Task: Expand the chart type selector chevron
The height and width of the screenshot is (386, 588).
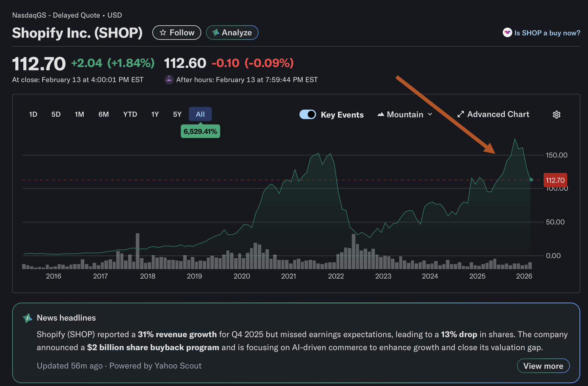Action: [430, 114]
